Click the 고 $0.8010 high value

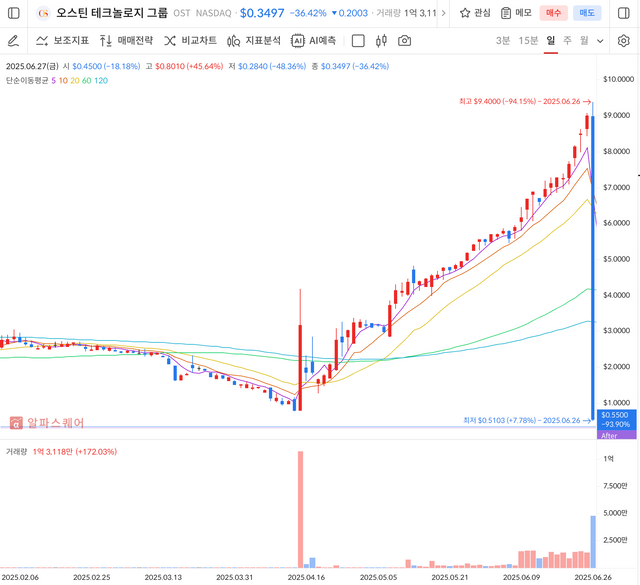click(184, 66)
